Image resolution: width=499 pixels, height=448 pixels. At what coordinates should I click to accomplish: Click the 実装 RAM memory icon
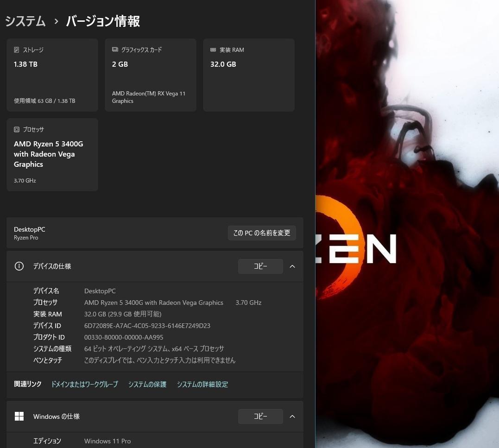point(214,50)
